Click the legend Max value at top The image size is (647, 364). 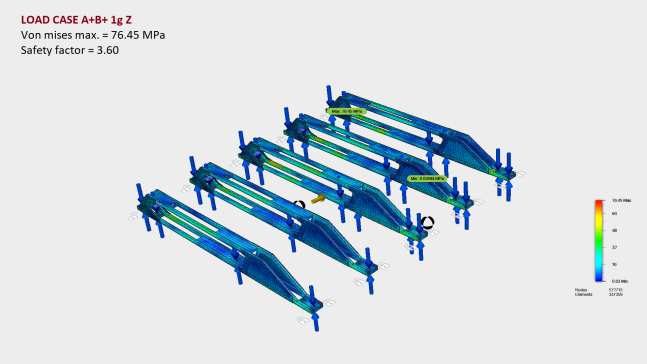tap(622, 201)
